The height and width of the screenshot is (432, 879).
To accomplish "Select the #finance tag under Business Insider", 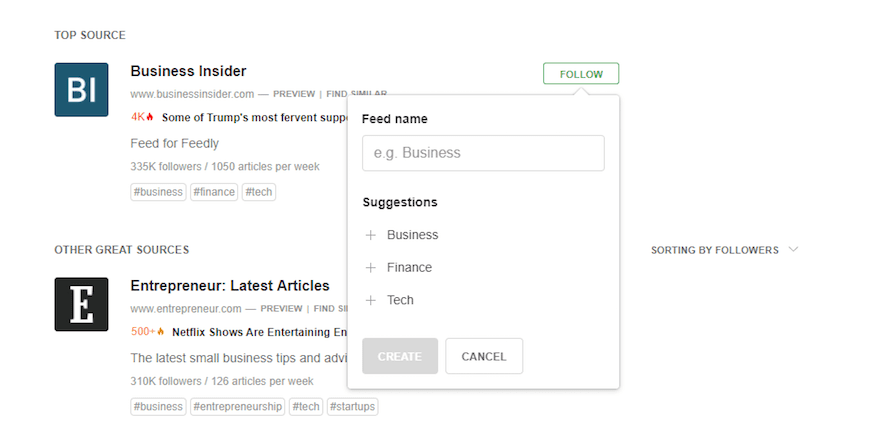I will click(214, 192).
